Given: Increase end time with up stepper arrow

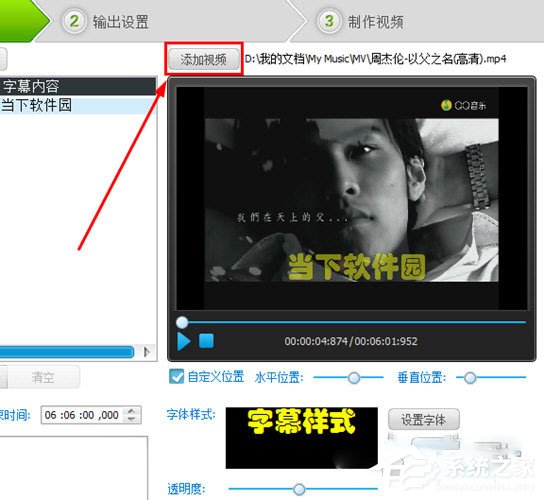Looking at the screenshot, I should click(x=132, y=411).
